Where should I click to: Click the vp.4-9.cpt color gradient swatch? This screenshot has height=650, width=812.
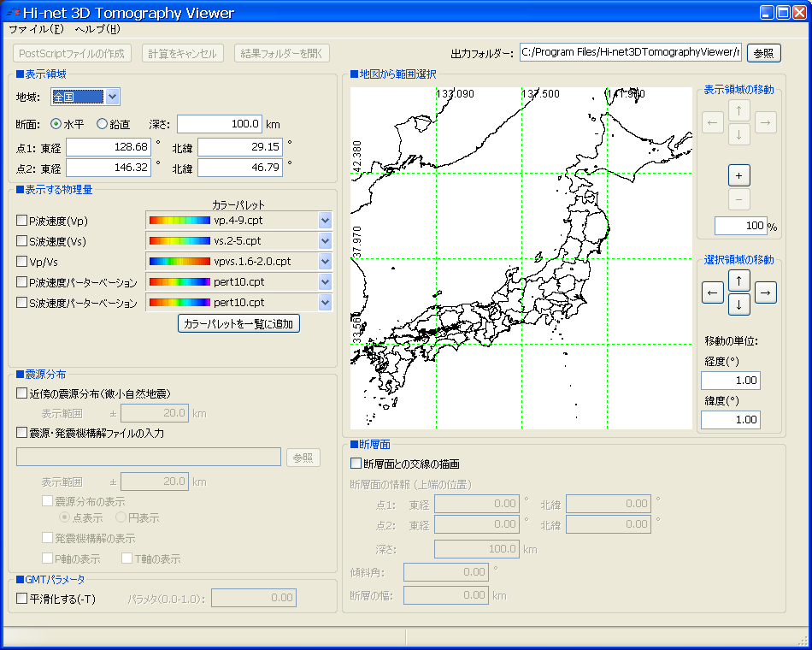[x=179, y=221]
